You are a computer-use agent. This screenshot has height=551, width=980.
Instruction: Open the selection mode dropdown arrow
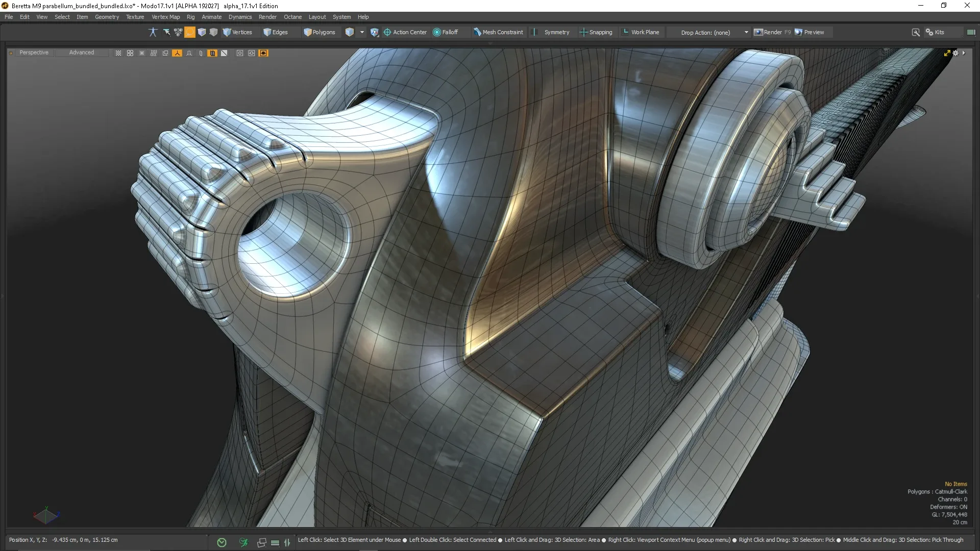pyautogui.click(x=362, y=32)
